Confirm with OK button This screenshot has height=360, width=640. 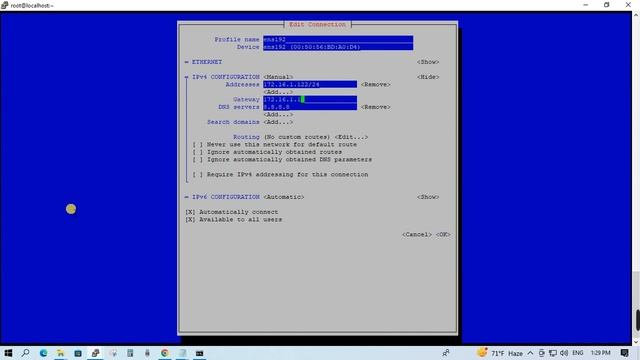click(443, 235)
